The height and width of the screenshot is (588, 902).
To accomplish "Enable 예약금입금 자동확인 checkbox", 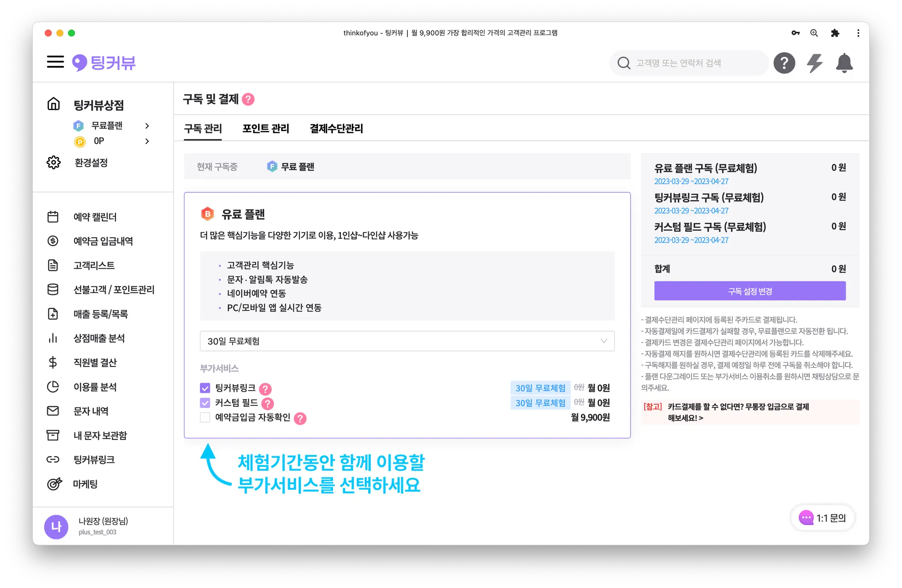I will click(x=205, y=418).
